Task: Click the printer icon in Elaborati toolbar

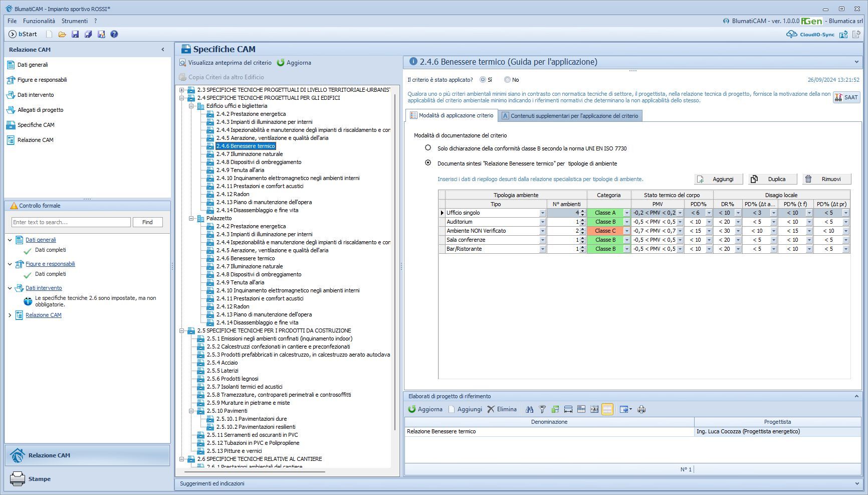Action: (641, 409)
